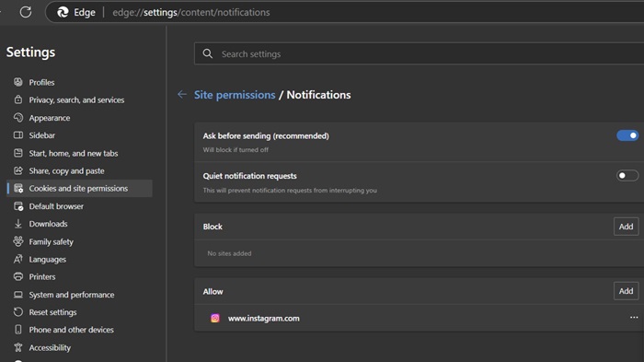Open Family safety settings
Viewport: 644px width, 362px height.
coord(51,242)
